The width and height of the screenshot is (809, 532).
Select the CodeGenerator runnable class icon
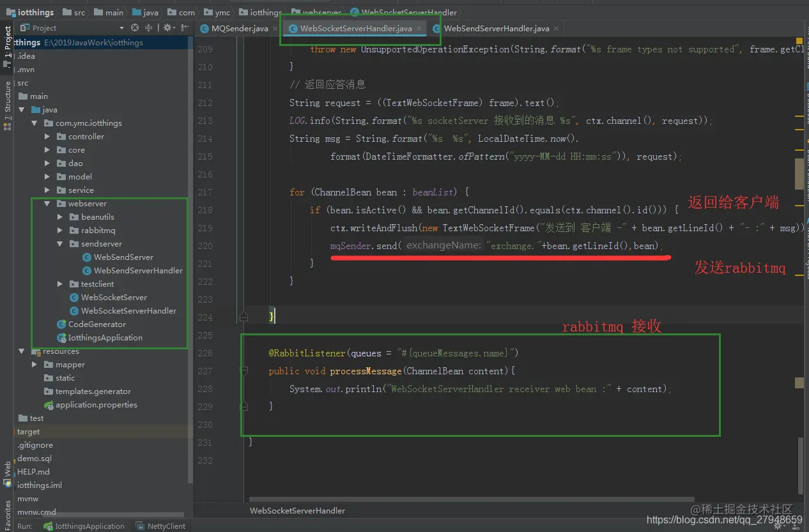click(61, 324)
